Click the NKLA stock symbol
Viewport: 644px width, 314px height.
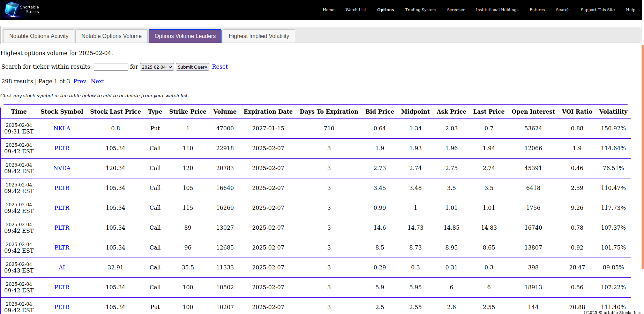pyautogui.click(x=62, y=128)
